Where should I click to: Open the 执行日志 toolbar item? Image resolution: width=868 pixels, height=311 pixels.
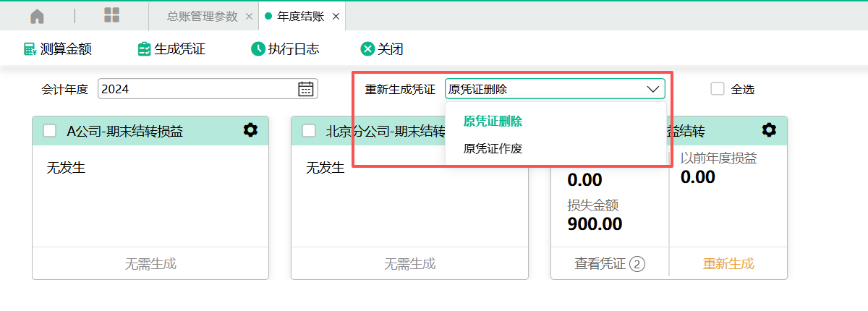(285, 49)
